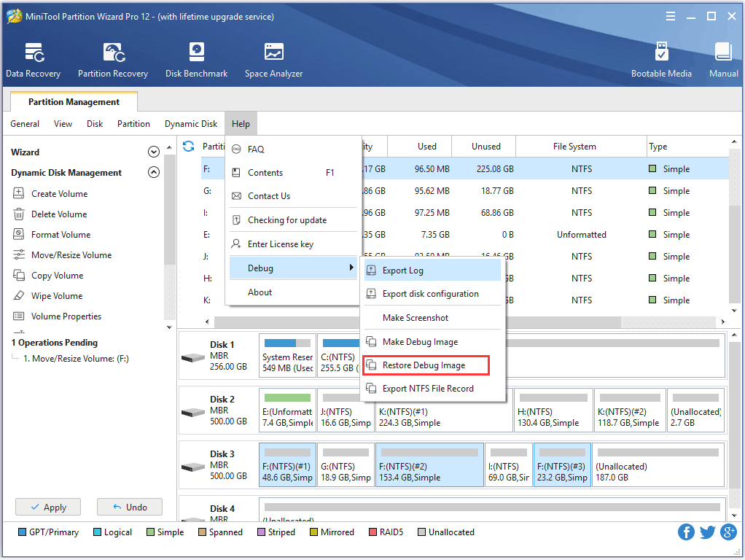Collapse the Dynamic Disk Management section
This screenshot has height=560, width=745.
click(153, 173)
